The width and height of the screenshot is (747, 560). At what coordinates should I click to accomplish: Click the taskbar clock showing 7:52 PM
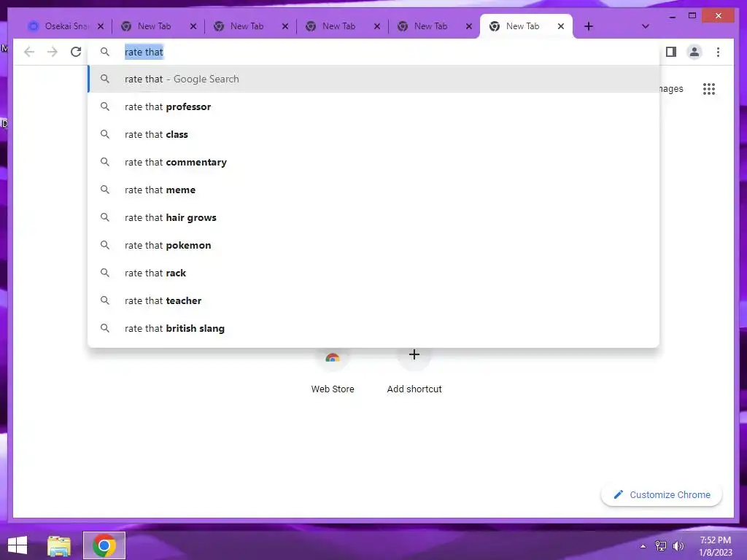(715, 546)
